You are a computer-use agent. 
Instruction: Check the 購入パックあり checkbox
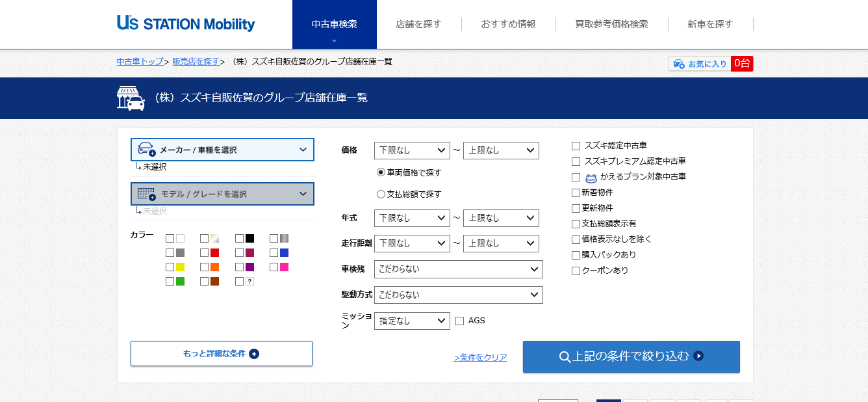pos(576,255)
